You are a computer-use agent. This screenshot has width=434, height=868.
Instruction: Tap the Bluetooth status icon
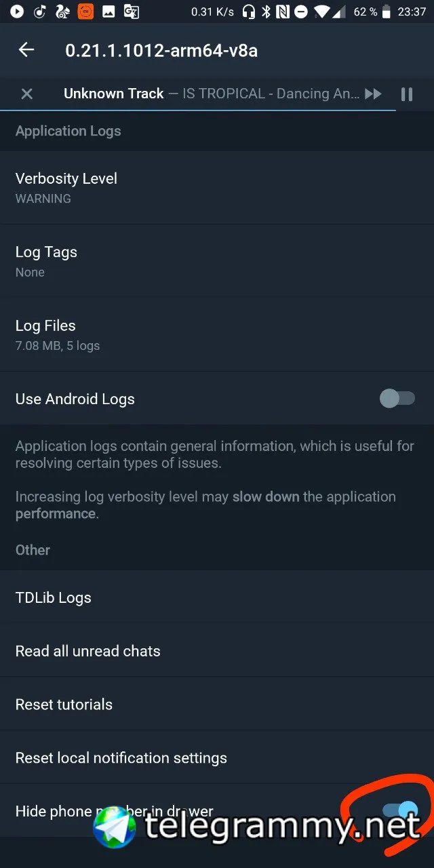click(267, 12)
